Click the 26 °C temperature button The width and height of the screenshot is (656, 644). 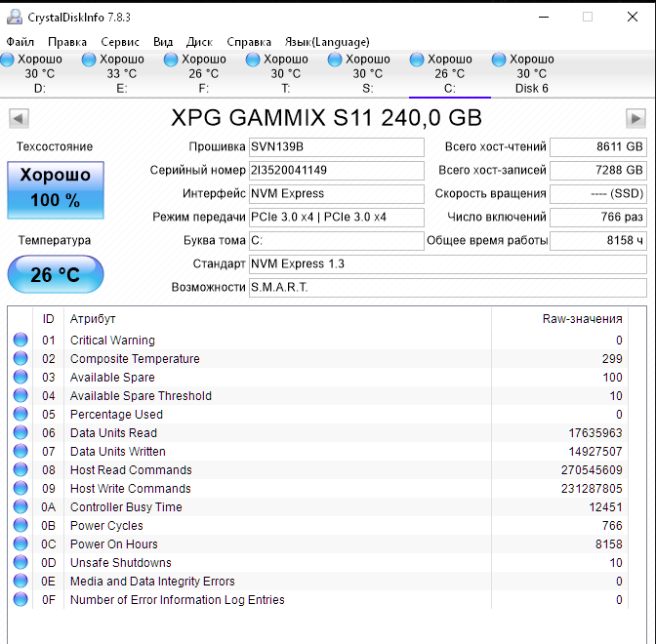pos(56,274)
